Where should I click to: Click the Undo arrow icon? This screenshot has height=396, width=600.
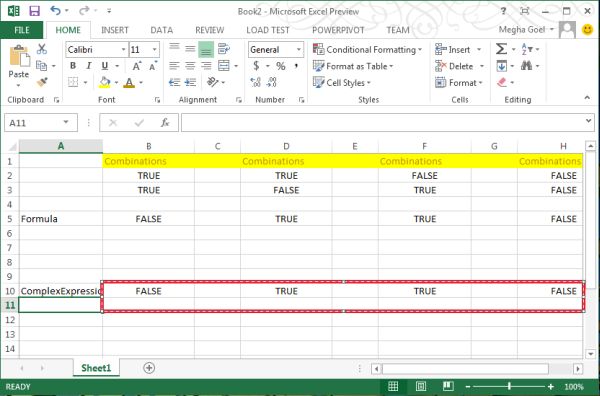(55, 11)
